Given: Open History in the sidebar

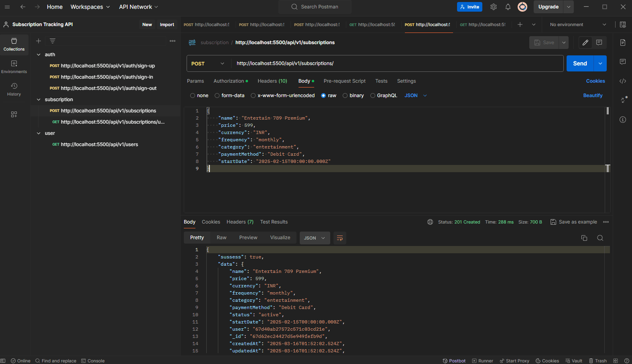Looking at the screenshot, I should pyautogui.click(x=14, y=89).
